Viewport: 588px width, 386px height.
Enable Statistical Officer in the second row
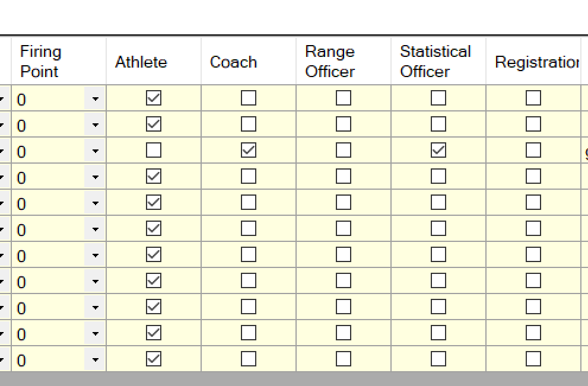(x=438, y=124)
